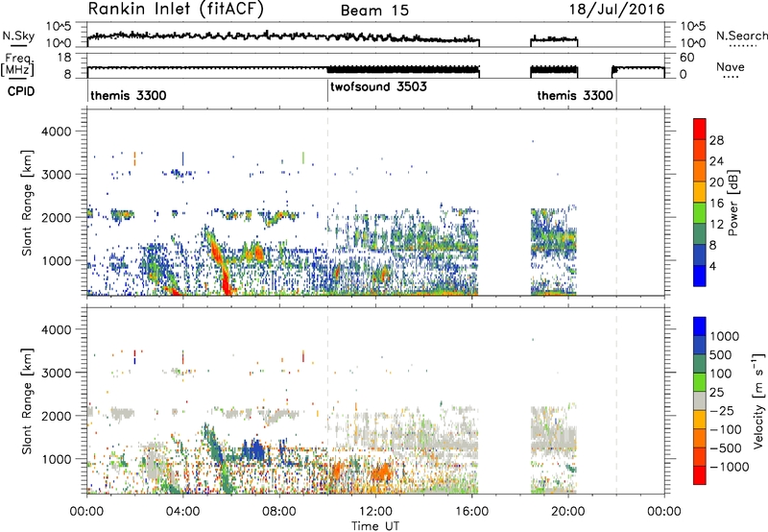
Task: Click the "Slant Range [km]" label of velocity panel
Action: point(27,401)
